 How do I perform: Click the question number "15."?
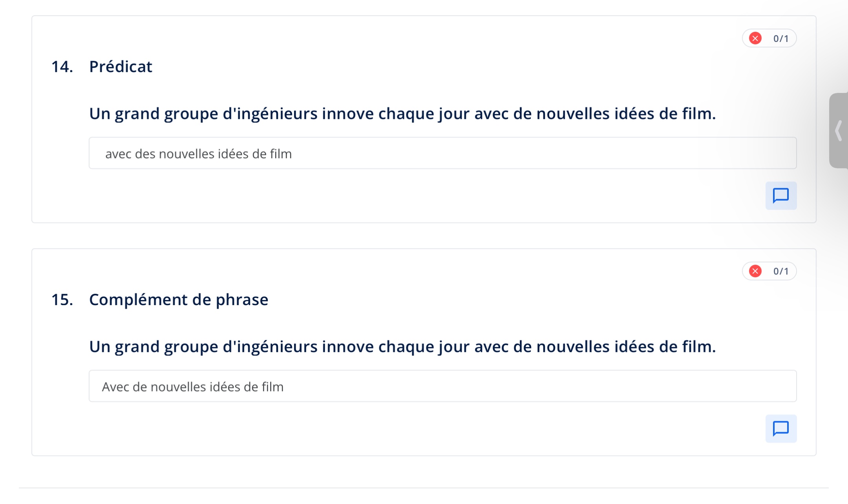pos(62,300)
